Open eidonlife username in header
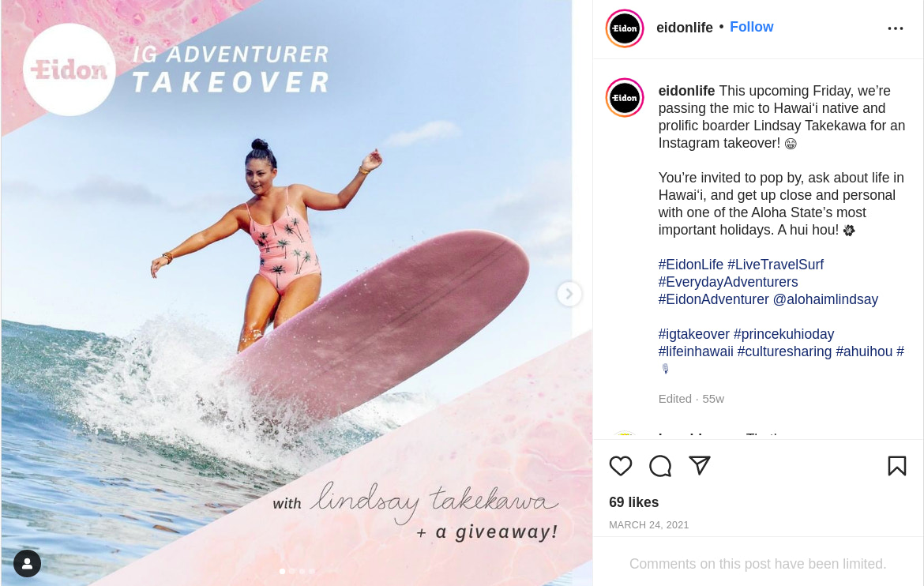This screenshot has height=586, width=924. 684,28
